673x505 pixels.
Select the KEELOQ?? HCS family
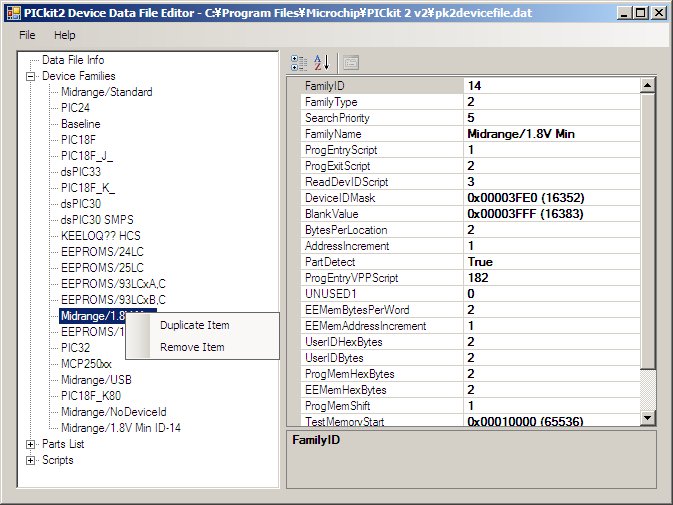[100, 236]
